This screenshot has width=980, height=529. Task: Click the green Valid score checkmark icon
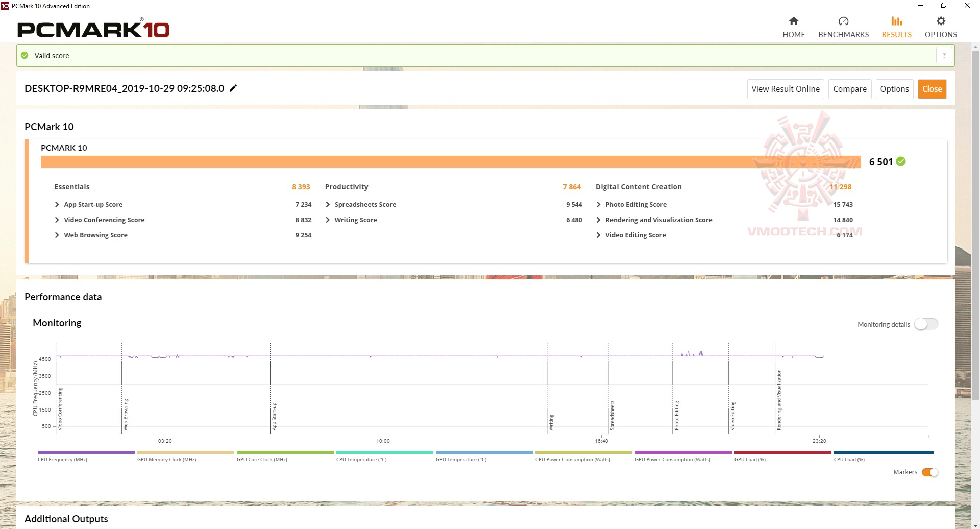pos(24,55)
